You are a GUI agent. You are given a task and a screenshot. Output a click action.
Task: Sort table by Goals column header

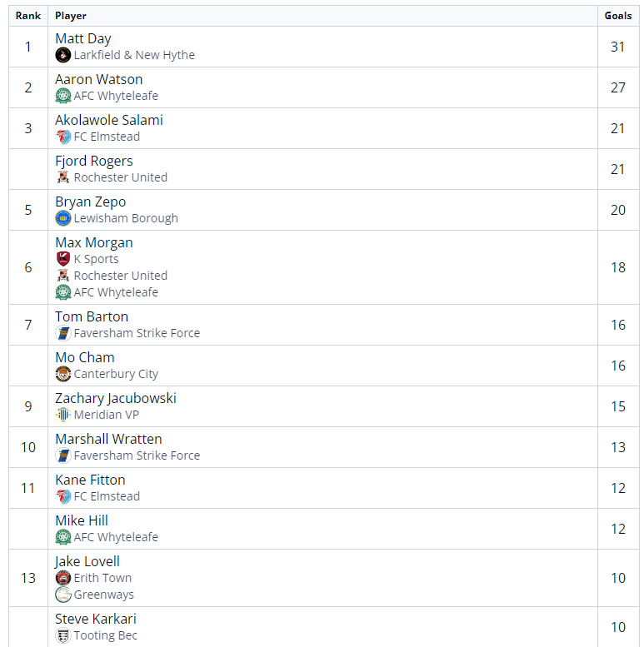point(617,16)
